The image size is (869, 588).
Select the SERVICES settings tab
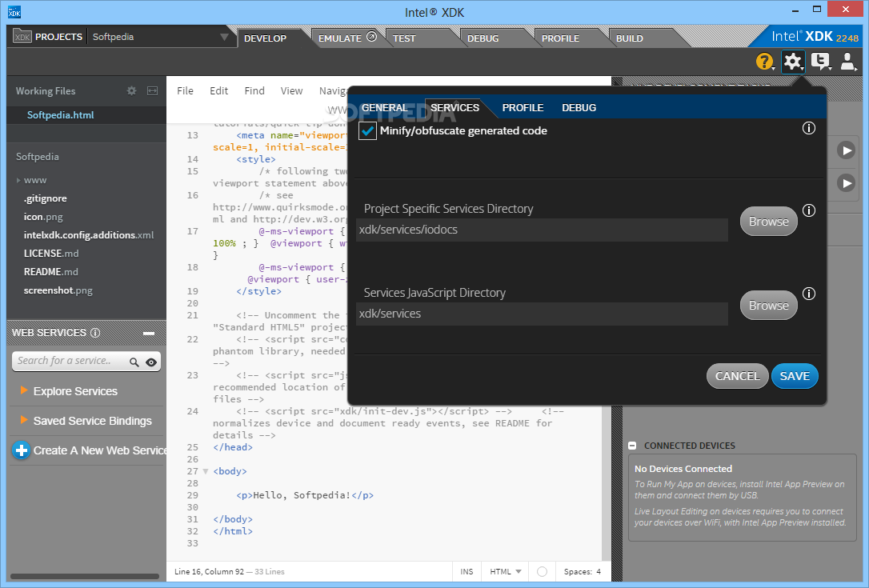point(455,107)
